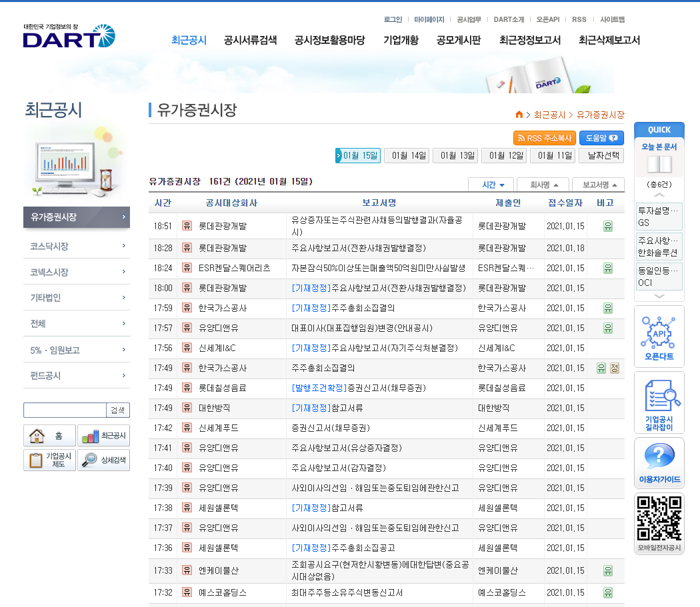Select the 전체 sidebar item
Viewport: 700px width, 607px height.
click(77, 324)
